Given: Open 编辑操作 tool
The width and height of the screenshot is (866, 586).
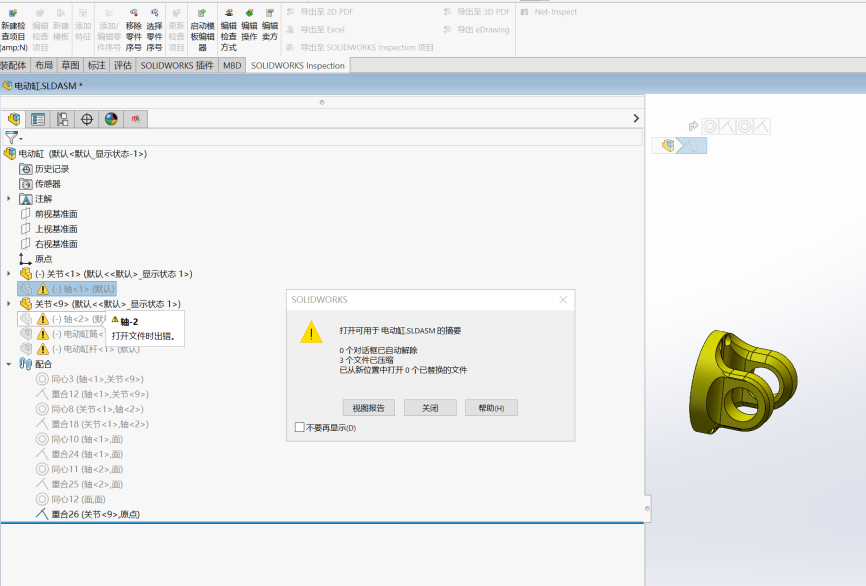Looking at the screenshot, I should (249, 25).
